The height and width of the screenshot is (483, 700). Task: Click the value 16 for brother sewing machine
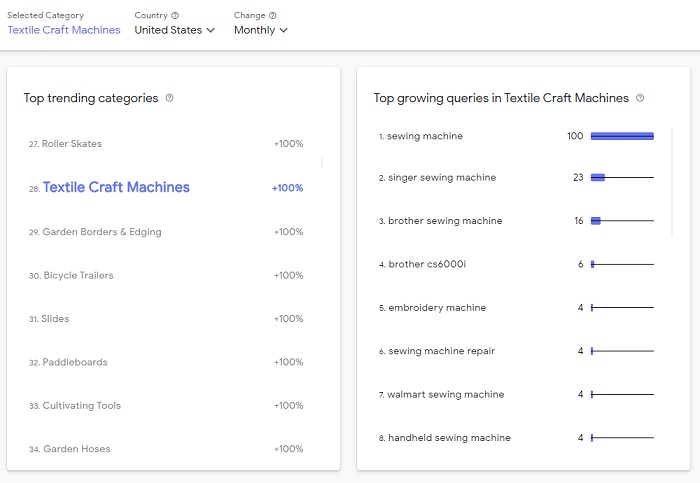tap(579, 221)
